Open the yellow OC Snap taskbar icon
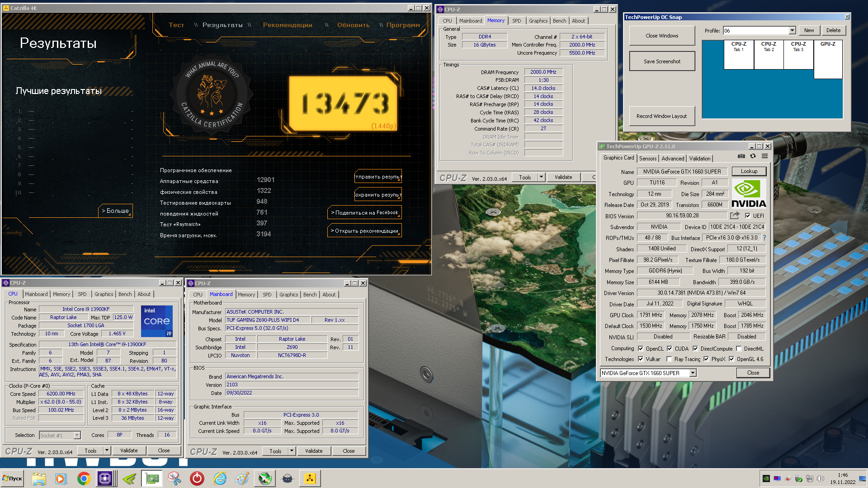This screenshot has width=868, height=488. (x=310, y=479)
